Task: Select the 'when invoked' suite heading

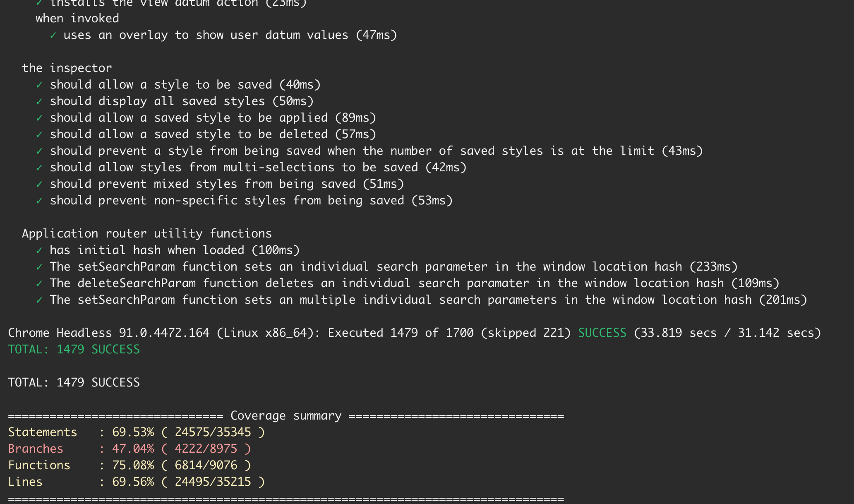Action: click(x=77, y=18)
